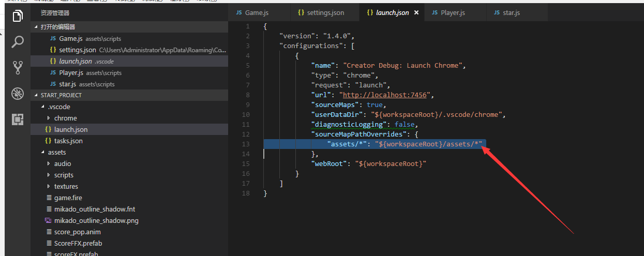Expand the scripts folder
Screen dimensions: 644x256
pyautogui.click(x=129, y=175)
